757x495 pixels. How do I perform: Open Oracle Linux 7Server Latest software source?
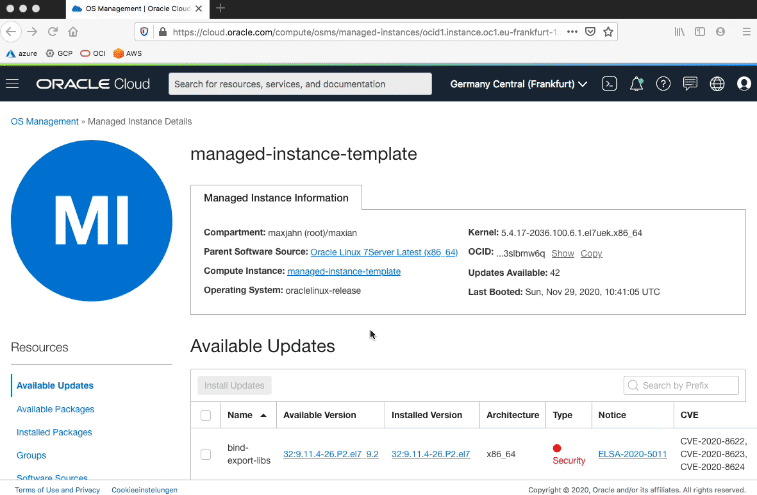pos(384,252)
